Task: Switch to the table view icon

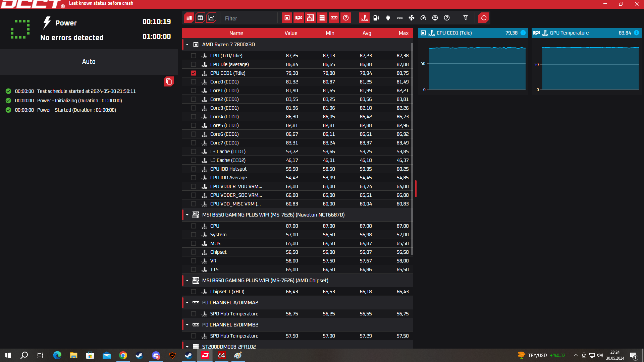Action: tap(200, 18)
